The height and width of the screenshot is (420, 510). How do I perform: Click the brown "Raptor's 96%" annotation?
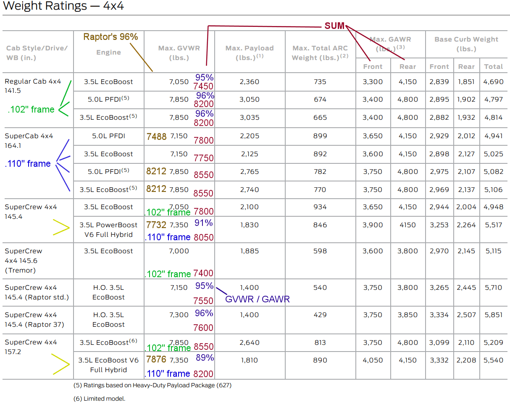[110, 37]
